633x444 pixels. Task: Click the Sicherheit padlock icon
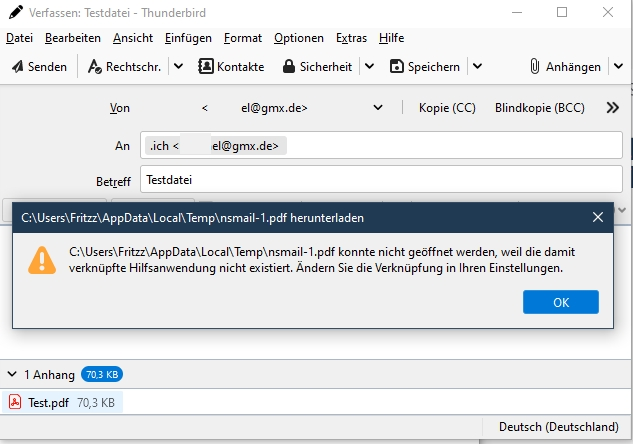pyautogui.click(x=289, y=67)
